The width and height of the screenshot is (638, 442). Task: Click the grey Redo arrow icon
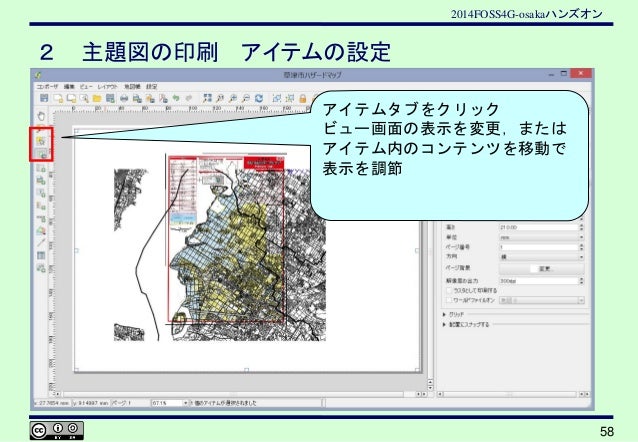point(189,98)
